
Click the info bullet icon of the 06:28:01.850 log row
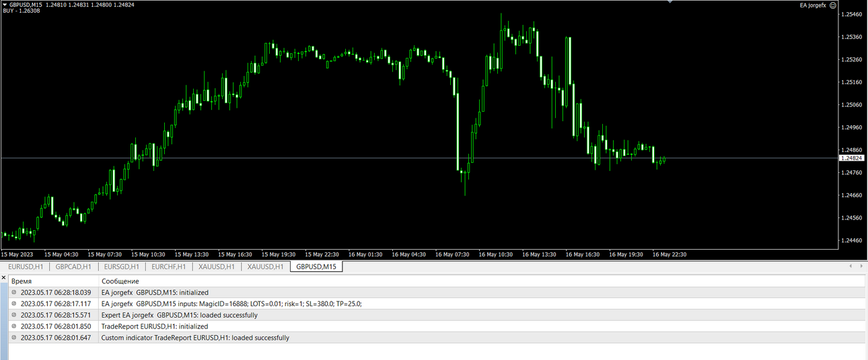pos(14,326)
